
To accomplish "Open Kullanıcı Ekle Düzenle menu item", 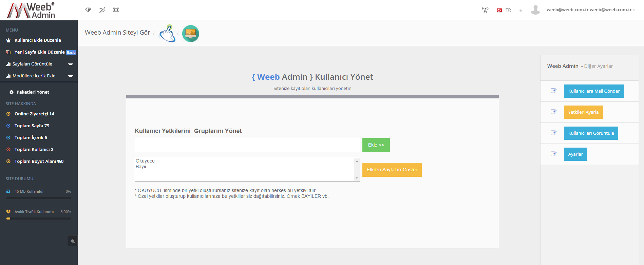I will pos(38,40).
